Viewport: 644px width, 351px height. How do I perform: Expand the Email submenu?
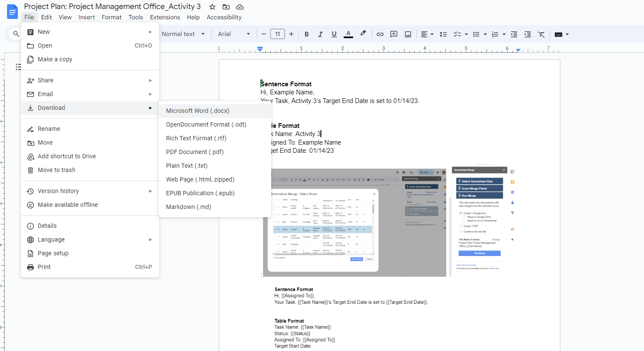click(x=90, y=94)
